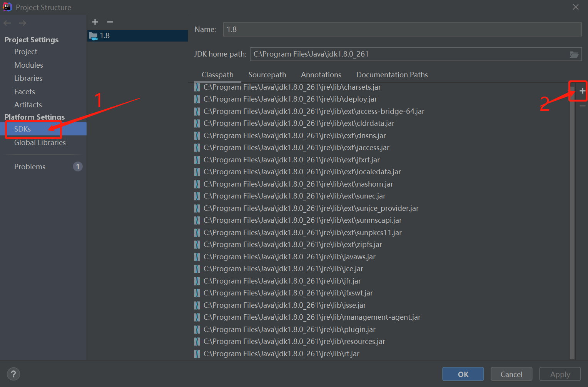Open Global Libraries under Platform Settings
The width and height of the screenshot is (588, 387).
coord(40,142)
